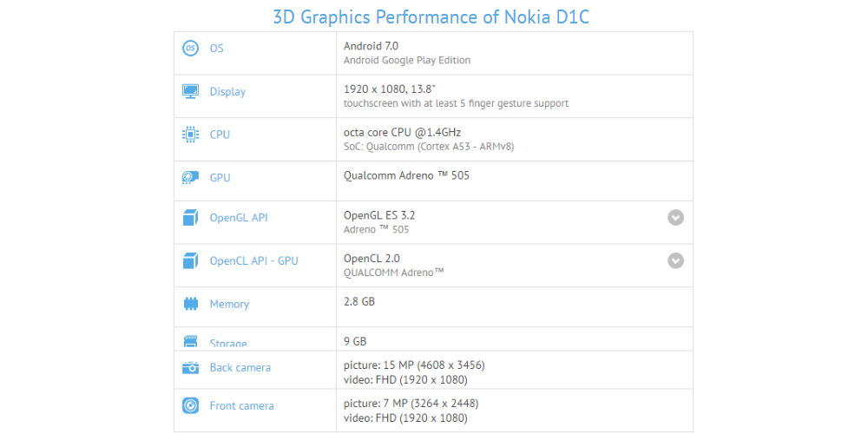Expand the OpenCL 2.0 details
Viewport: 868px width, 434px height.
point(675,260)
